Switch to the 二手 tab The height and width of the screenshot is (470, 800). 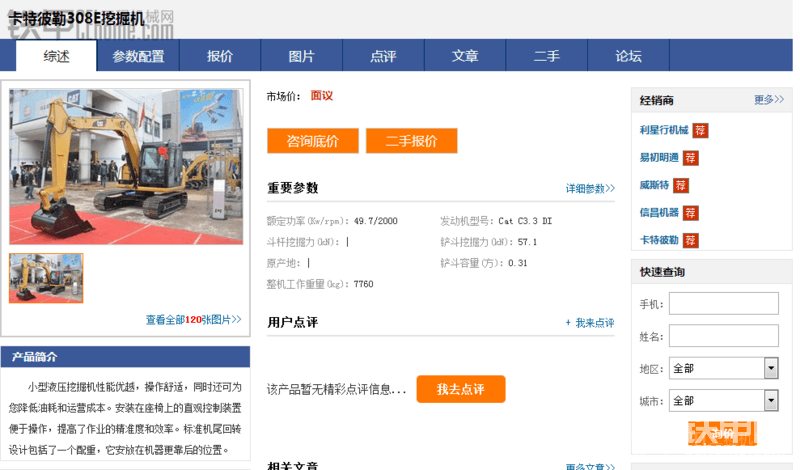546,56
